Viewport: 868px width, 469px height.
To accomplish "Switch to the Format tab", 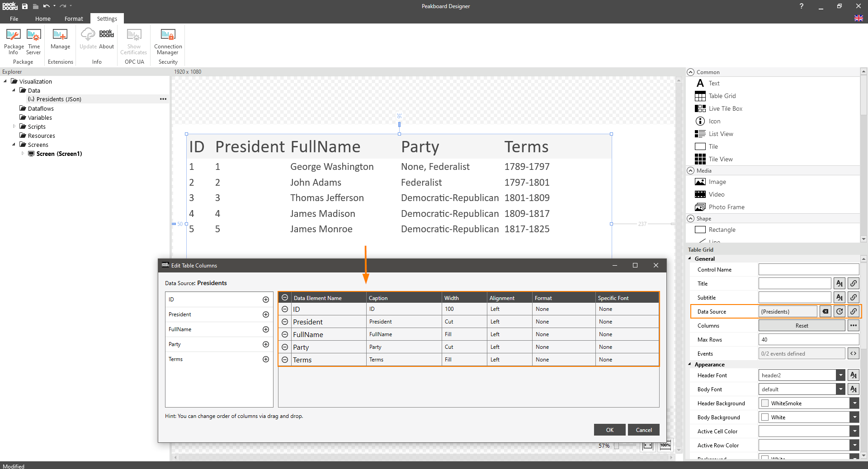I will 74,19.
